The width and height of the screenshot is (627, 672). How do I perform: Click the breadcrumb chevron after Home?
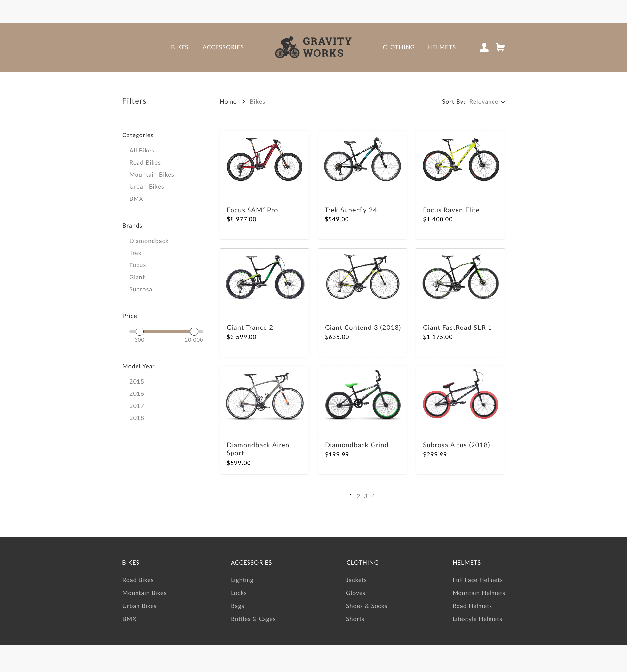pos(243,102)
